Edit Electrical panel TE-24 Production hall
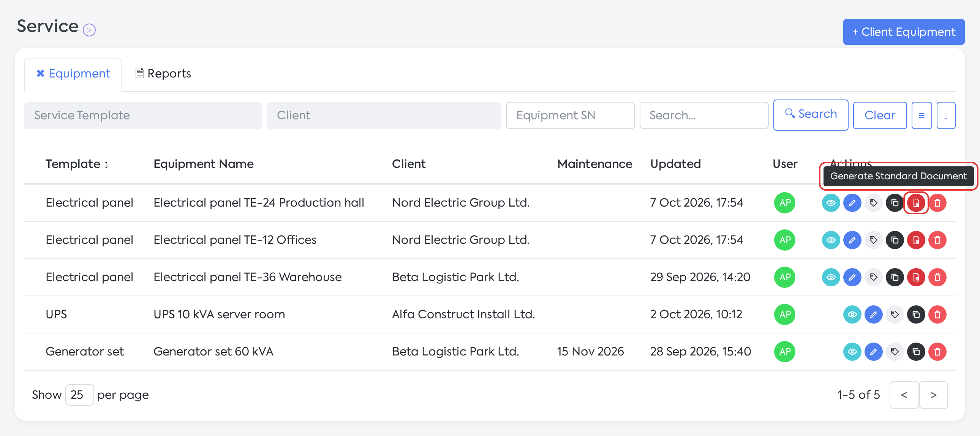The image size is (980, 436). 852,203
